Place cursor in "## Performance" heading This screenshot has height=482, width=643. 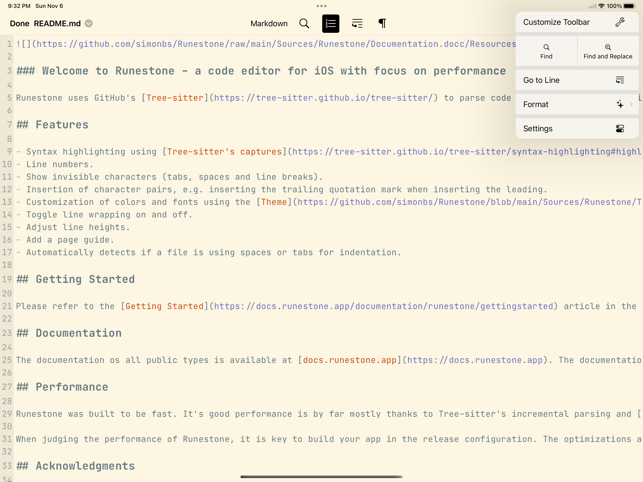tap(62, 386)
